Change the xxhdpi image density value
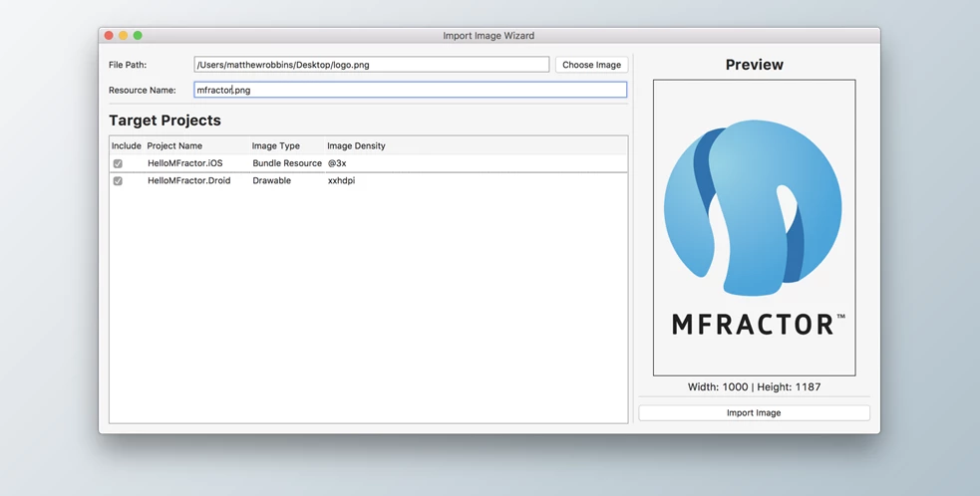This screenshot has width=980, height=496. click(341, 181)
